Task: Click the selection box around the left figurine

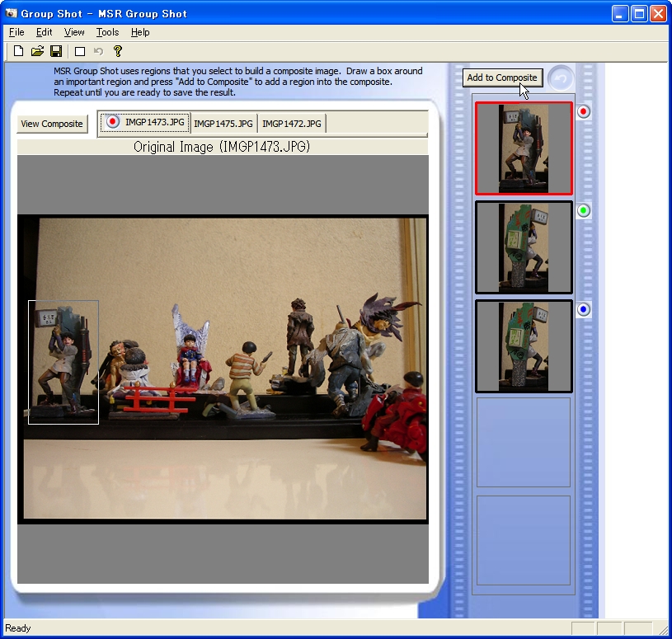Action: coord(63,362)
